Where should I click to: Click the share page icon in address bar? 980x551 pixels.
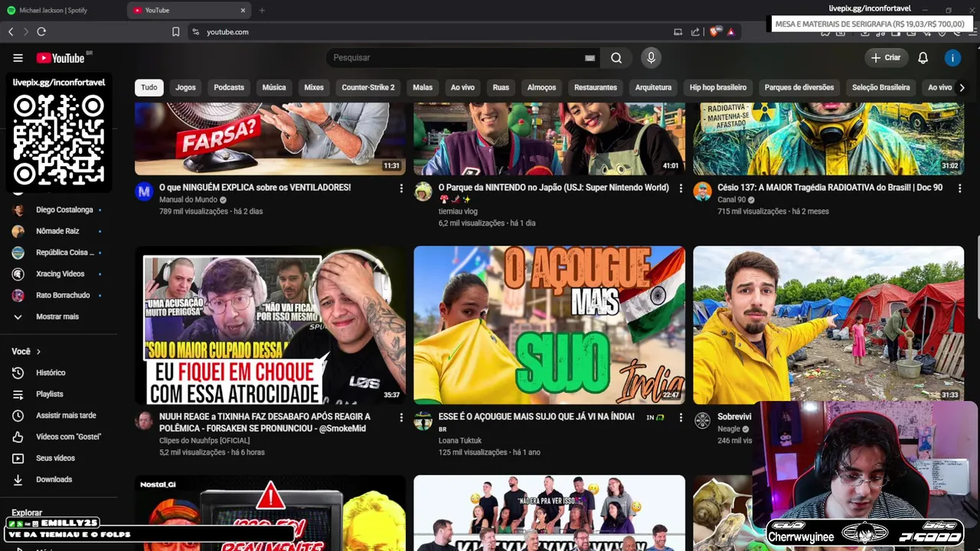click(695, 31)
